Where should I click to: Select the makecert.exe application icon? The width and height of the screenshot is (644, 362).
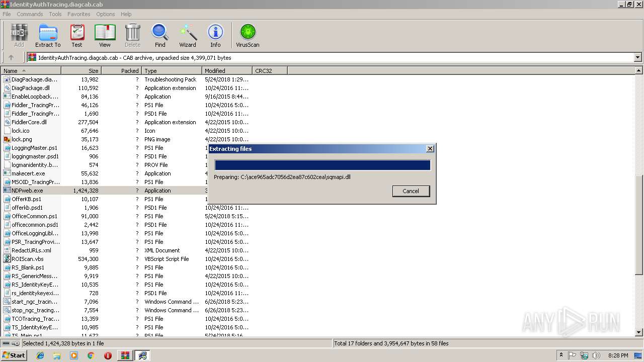pos(7,173)
